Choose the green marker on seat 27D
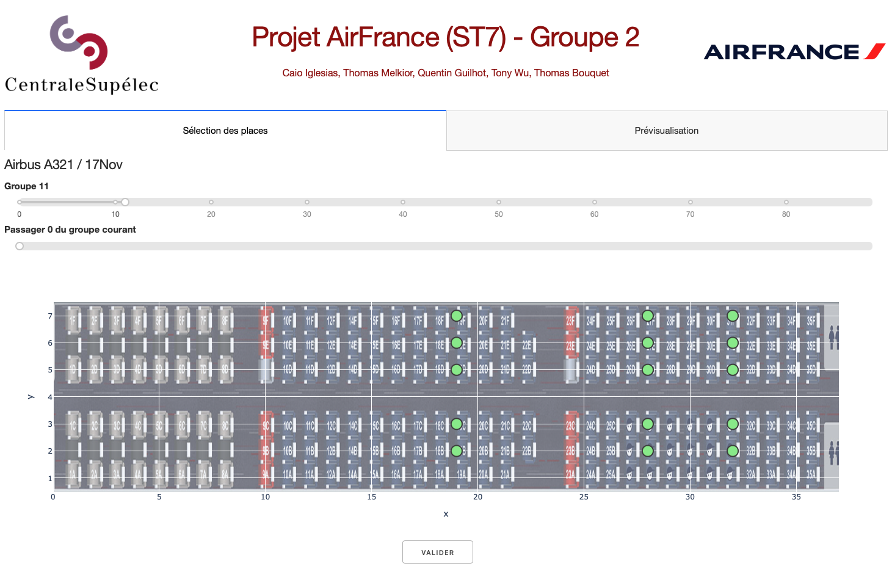Image resolution: width=892 pixels, height=588 pixels. click(648, 369)
